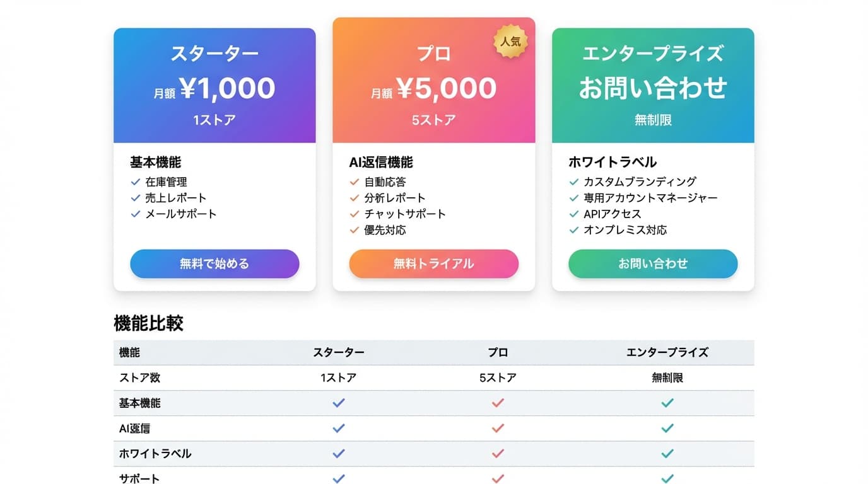The image size is (868, 484).
Task: Click the checkmark beside 在庫管理 feature
Action: [135, 181]
